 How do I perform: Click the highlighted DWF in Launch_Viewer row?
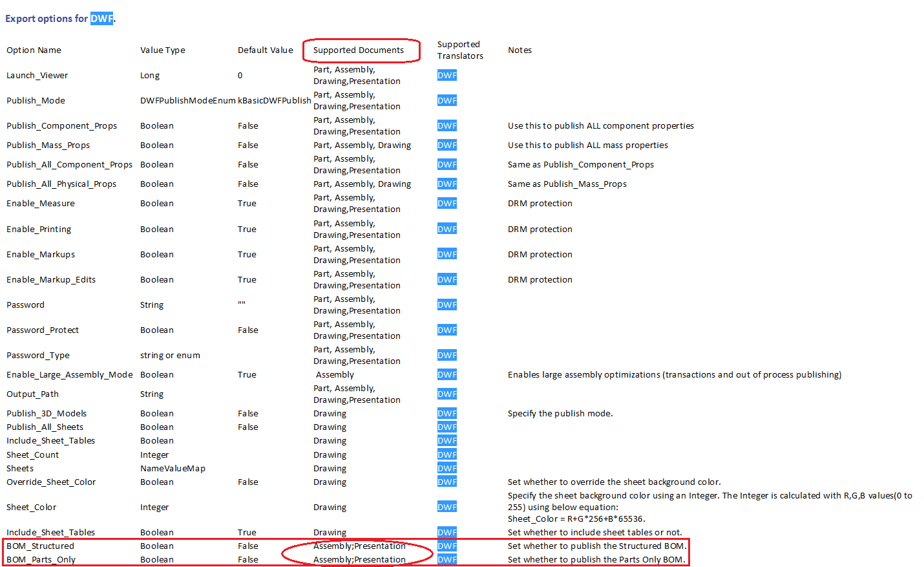tap(447, 76)
